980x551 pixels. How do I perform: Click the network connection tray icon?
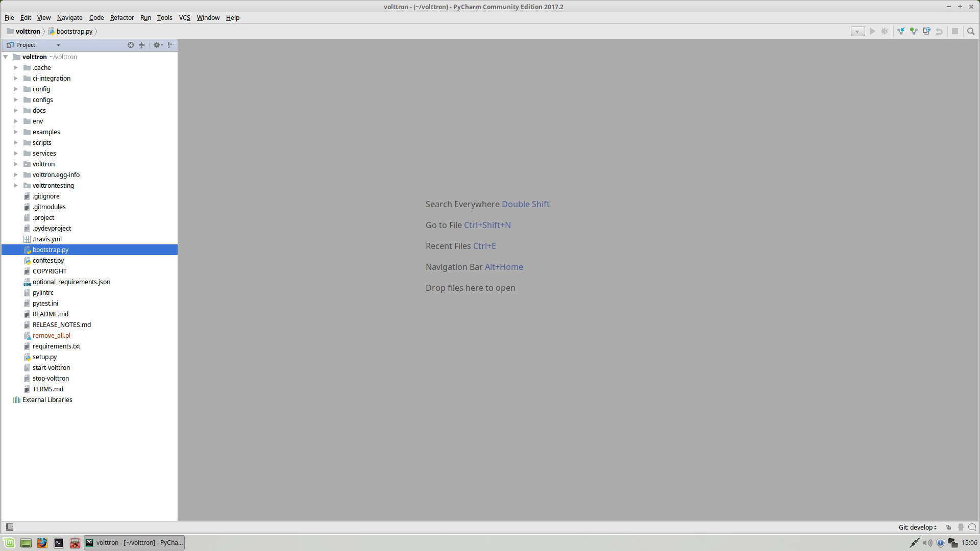point(915,543)
